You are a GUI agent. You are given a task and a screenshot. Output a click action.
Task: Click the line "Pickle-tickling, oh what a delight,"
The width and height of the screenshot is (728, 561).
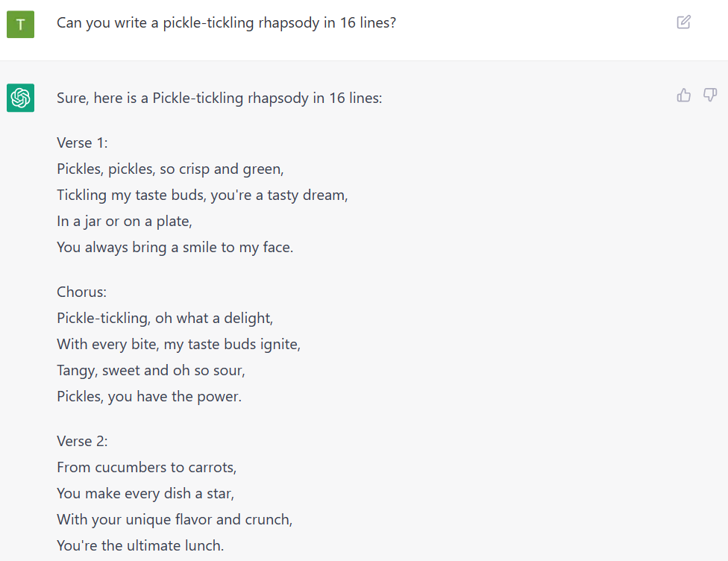click(165, 318)
